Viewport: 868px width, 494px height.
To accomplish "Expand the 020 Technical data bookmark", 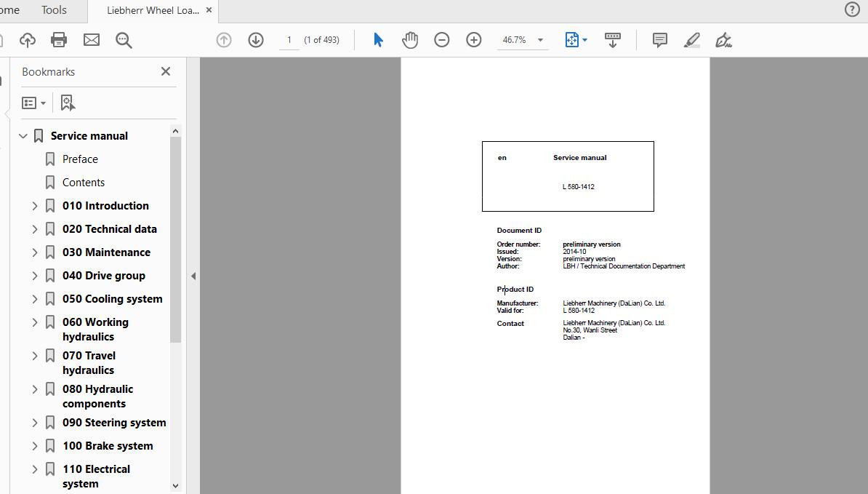I will pyautogui.click(x=34, y=229).
